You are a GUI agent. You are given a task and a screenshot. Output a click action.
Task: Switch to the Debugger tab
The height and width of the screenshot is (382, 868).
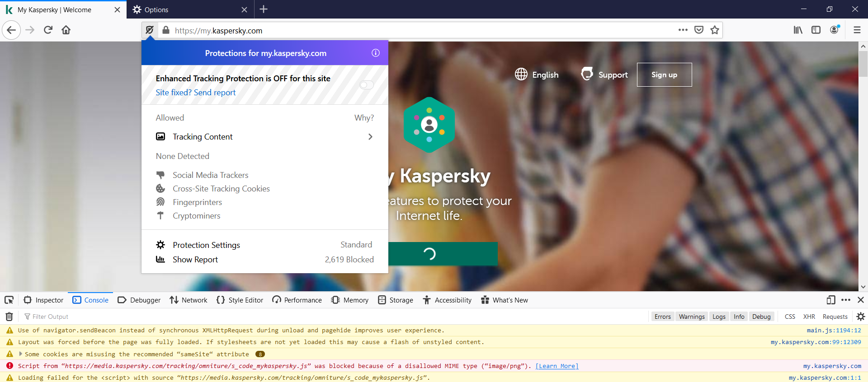coord(139,300)
